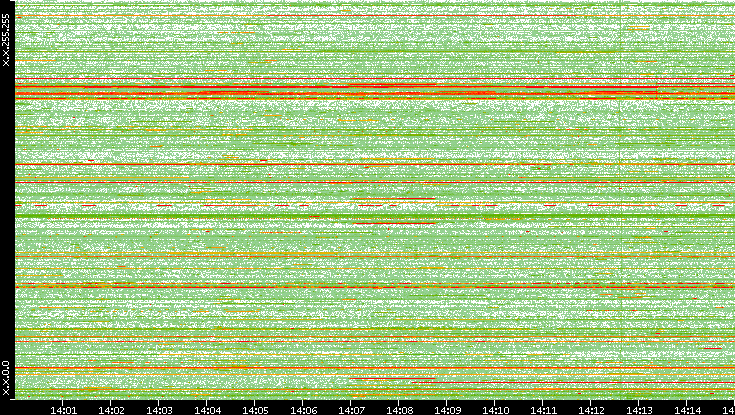Click the 14:12 time axis label
Image resolution: width=735 pixels, height=415 pixels.
click(x=592, y=410)
